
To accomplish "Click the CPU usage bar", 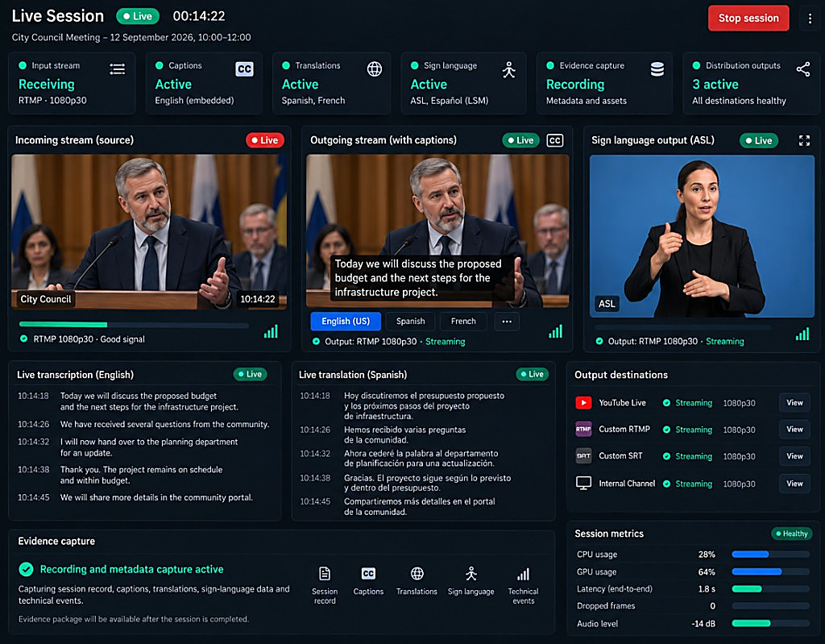I will [770, 554].
